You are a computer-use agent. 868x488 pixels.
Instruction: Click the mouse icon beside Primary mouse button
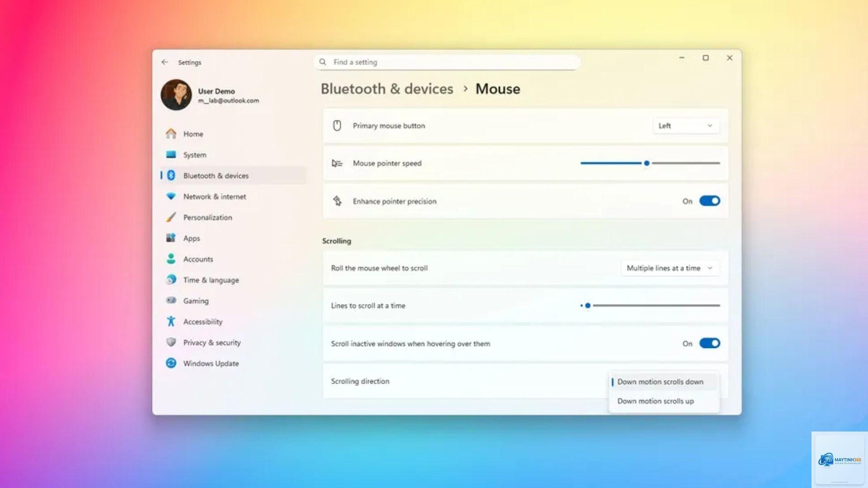tap(337, 126)
